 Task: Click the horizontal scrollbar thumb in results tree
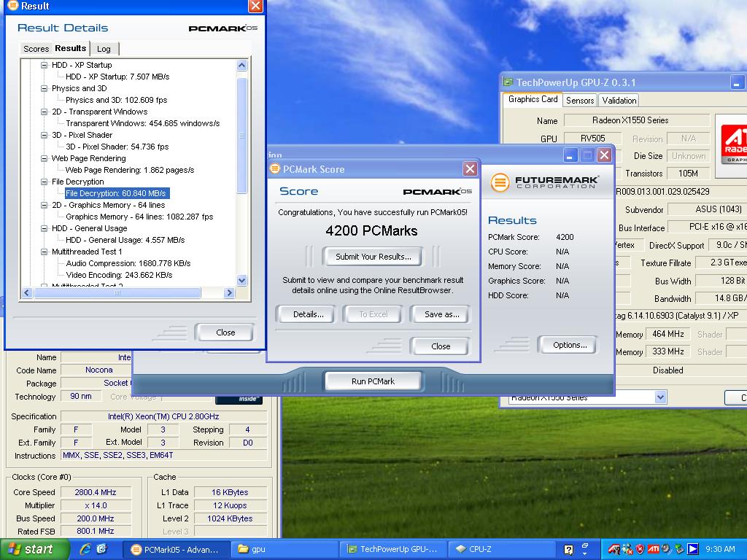(x=117, y=293)
